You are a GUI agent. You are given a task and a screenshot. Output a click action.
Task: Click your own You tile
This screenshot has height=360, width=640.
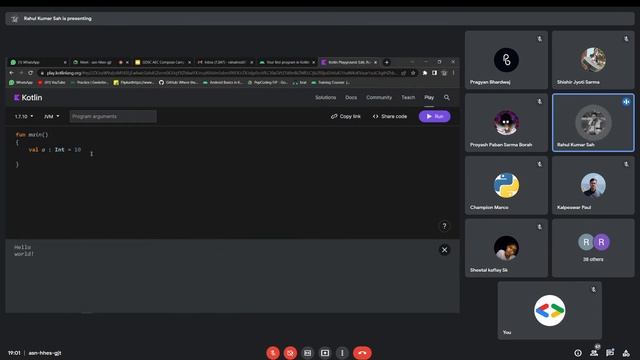click(x=549, y=311)
